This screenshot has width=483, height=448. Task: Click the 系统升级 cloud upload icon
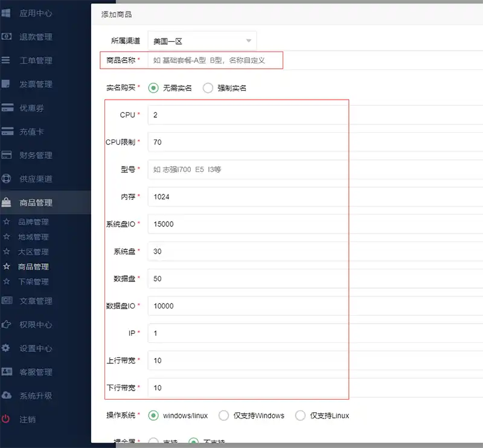[7, 395]
